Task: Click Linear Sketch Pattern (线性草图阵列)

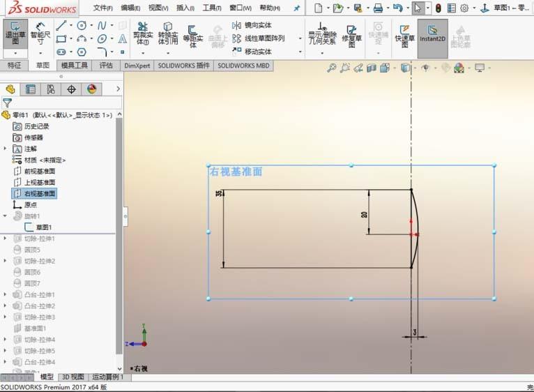Action: click(258, 38)
